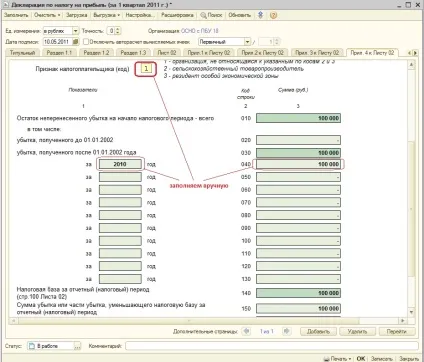Select the amount cell for line 140
The width and height of the screenshot is (424, 362).
(x=298, y=293)
